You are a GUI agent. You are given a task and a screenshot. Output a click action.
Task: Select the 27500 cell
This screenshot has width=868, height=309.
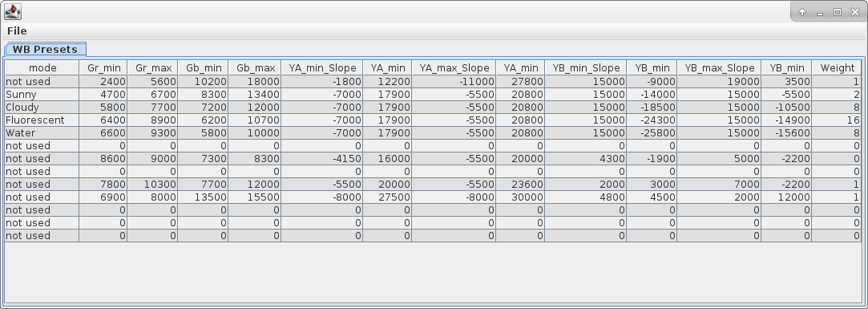pyautogui.click(x=387, y=197)
